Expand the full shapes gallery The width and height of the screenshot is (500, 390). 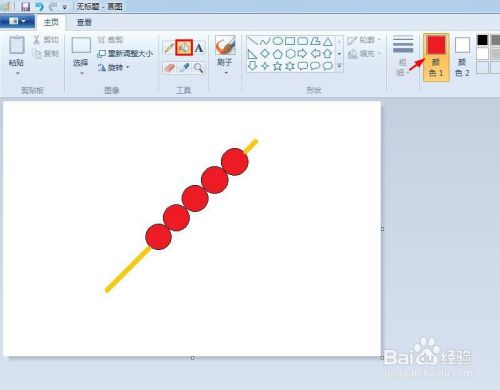(339, 66)
